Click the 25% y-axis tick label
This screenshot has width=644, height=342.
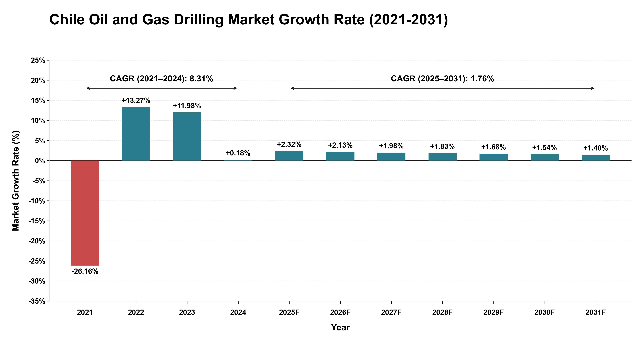(38, 60)
